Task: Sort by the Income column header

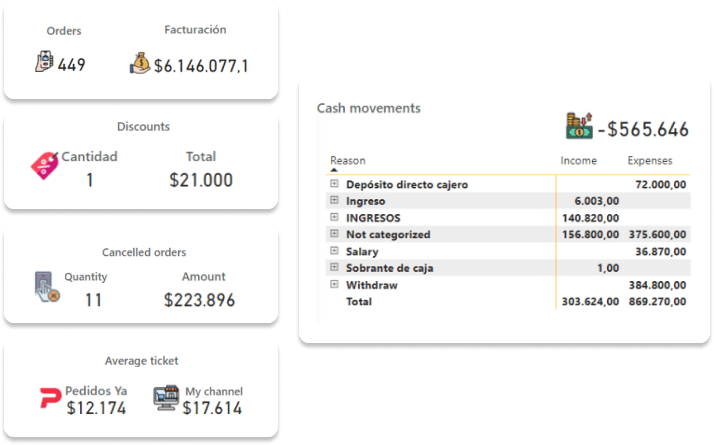Action: click(x=578, y=160)
